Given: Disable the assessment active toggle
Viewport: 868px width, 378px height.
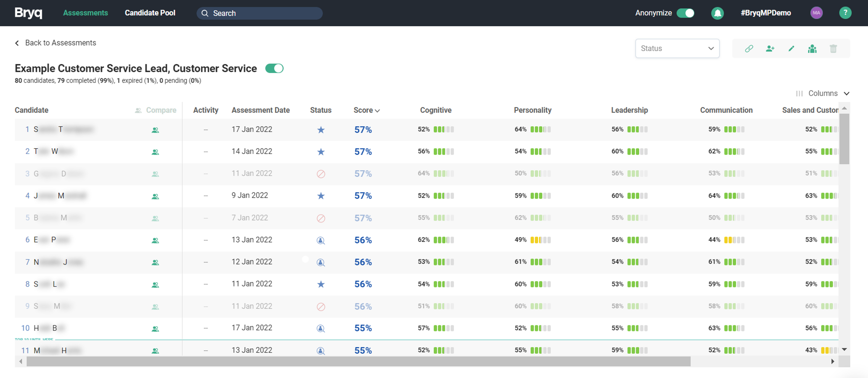Looking at the screenshot, I should click(275, 68).
